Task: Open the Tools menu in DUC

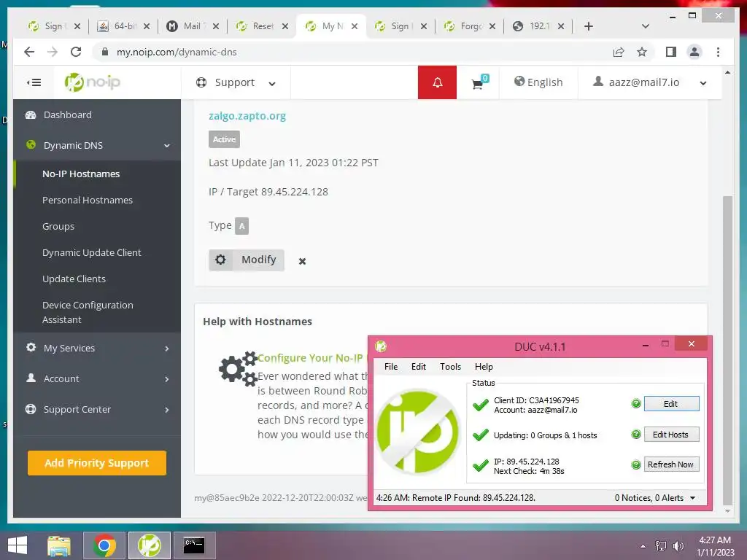Action: tap(450, 367)
